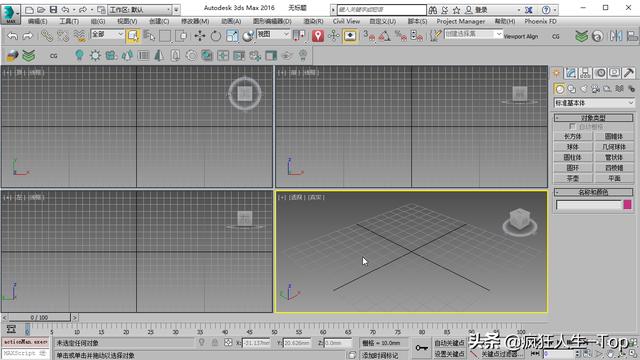Screen dimensions: 640x360
Task: Open the Motion command panel tab
Action: click(600, 73)
